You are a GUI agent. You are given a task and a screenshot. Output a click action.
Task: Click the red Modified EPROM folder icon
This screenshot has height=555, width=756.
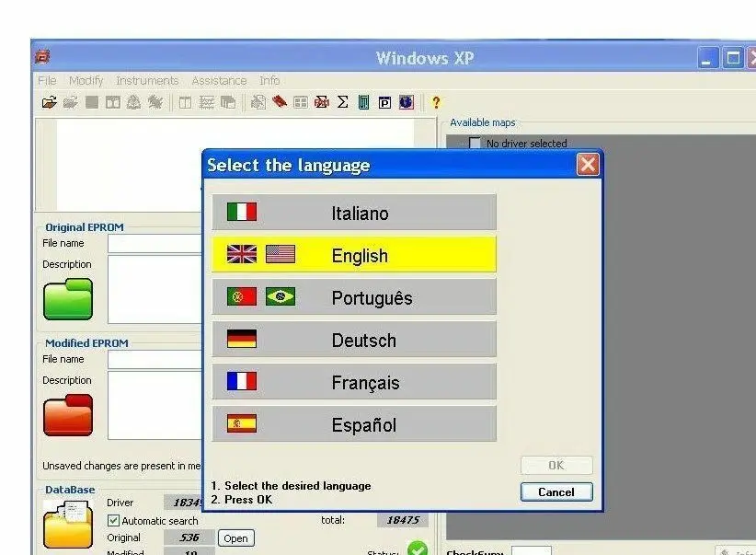coord(68,415)
